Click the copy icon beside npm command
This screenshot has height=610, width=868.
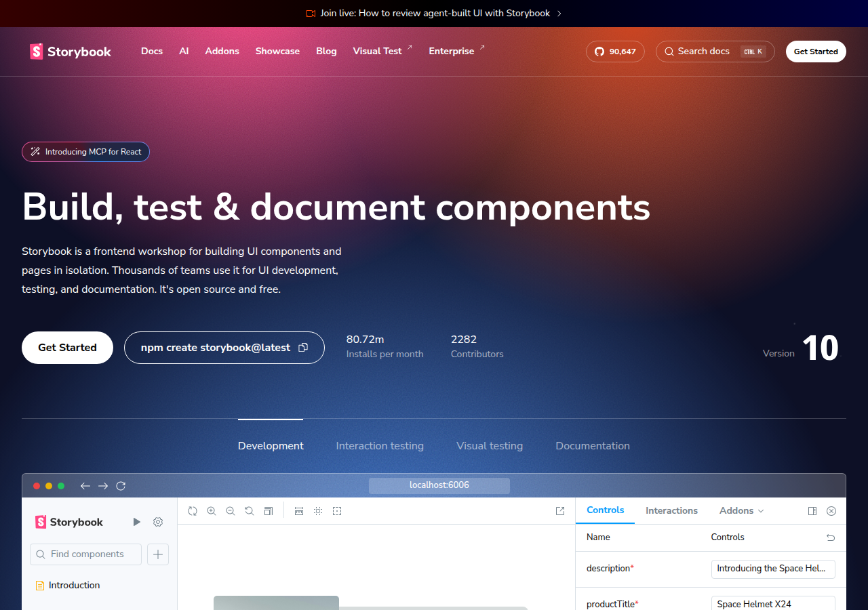tap(303, 348)
